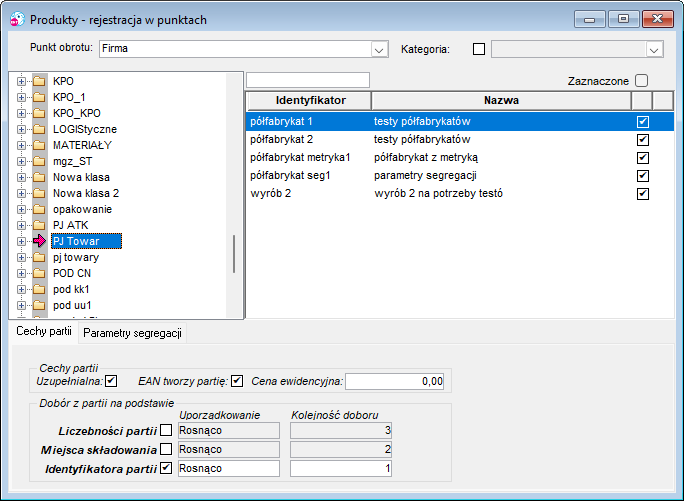Toggle the EAN tworzy partię checkbox
This screenshot has height=501, width=685.
tap(237, 381)
